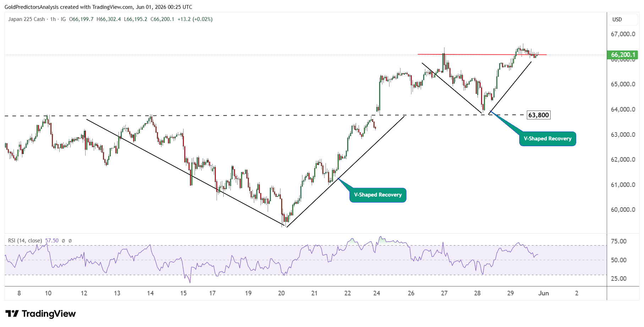The width and height of the screenshot is (644, 327).
Task: Click the Jun date on time axis
Action: 544,293
